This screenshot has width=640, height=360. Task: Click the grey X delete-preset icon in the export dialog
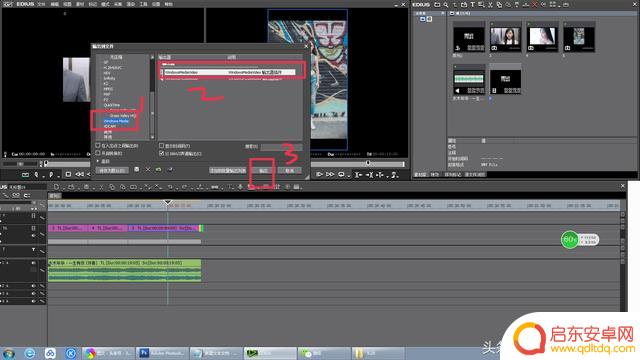(148, 169)
